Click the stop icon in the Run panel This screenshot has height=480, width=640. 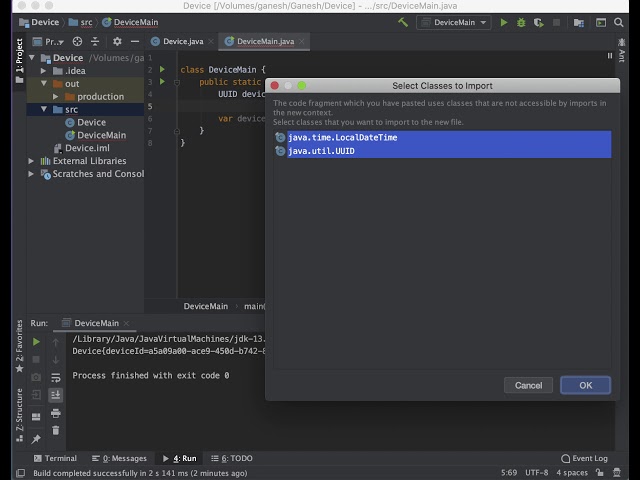(x=36, y=359)
